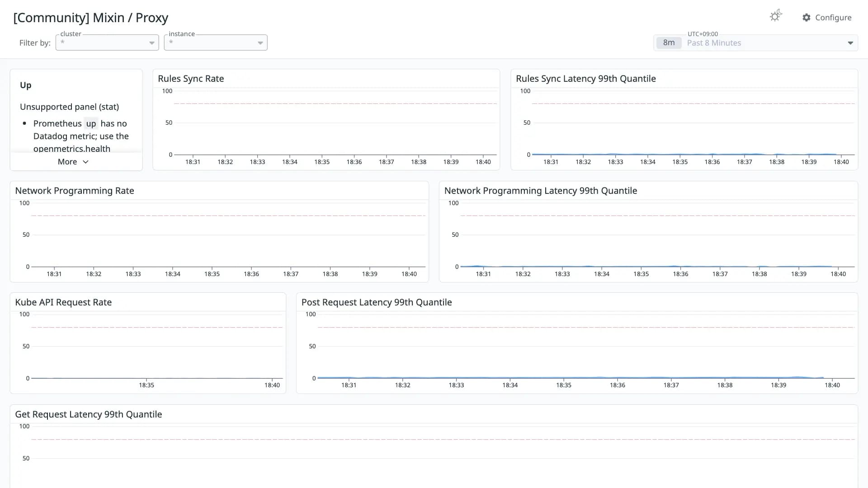Viewport: 868px width, 488px height.
Task: Click the Network Programming Rate panel title
Action: point(75,191)
